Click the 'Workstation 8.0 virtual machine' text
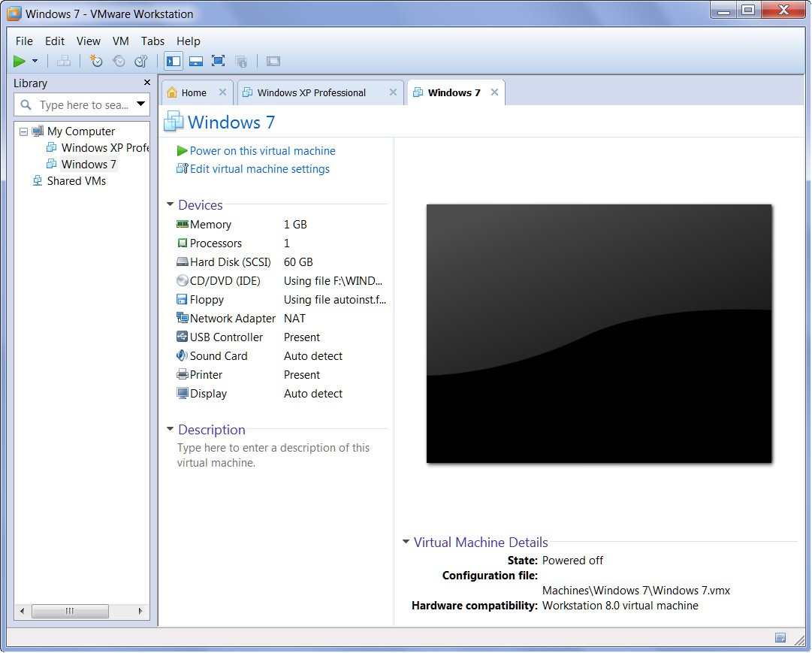This screenshot has height=653, width=812. pos(620,606)
